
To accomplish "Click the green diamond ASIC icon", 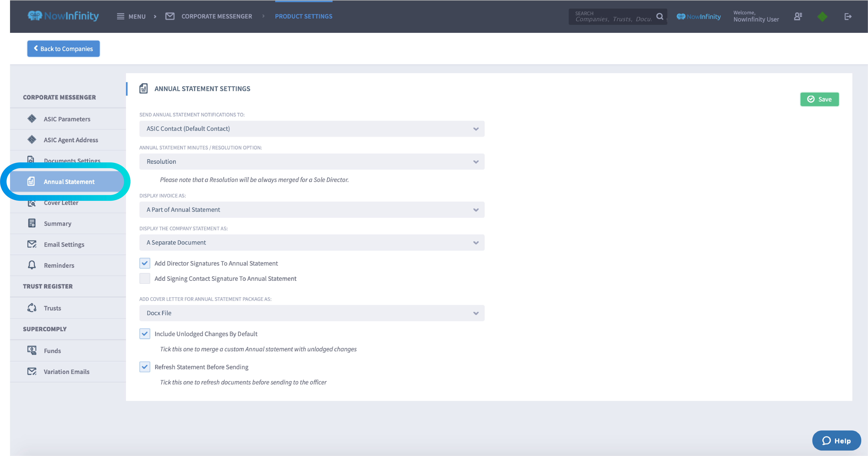I will click(823, 16).
